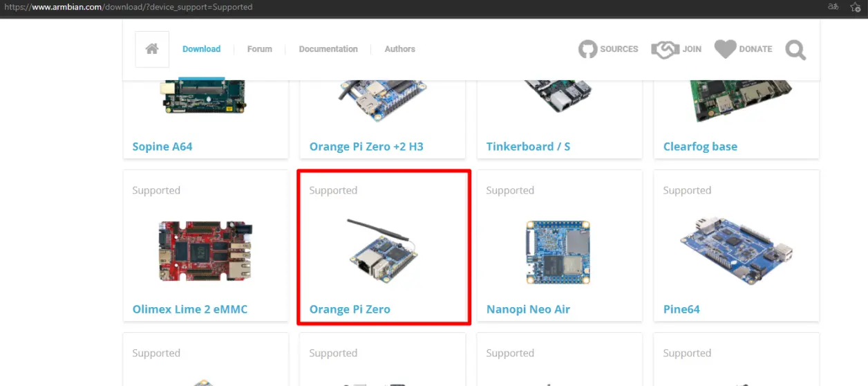
Task: Click the Nanopi Neo Air board image
Action: [559, 251]
